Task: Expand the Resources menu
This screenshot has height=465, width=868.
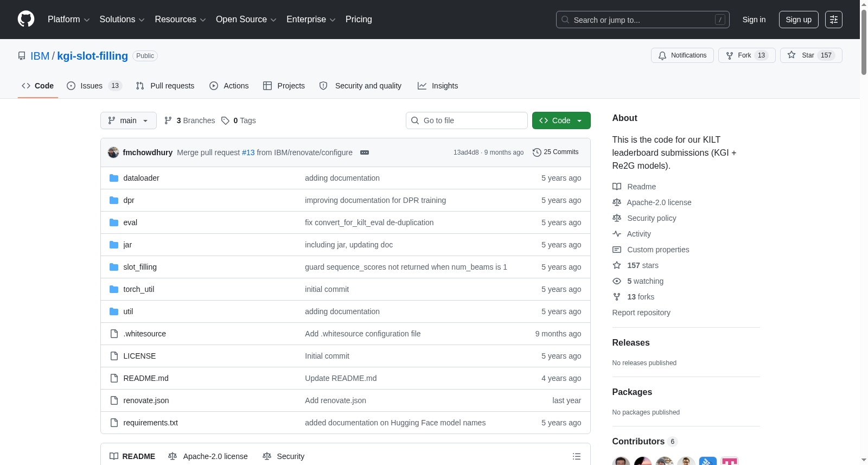Action: [180, 20]
